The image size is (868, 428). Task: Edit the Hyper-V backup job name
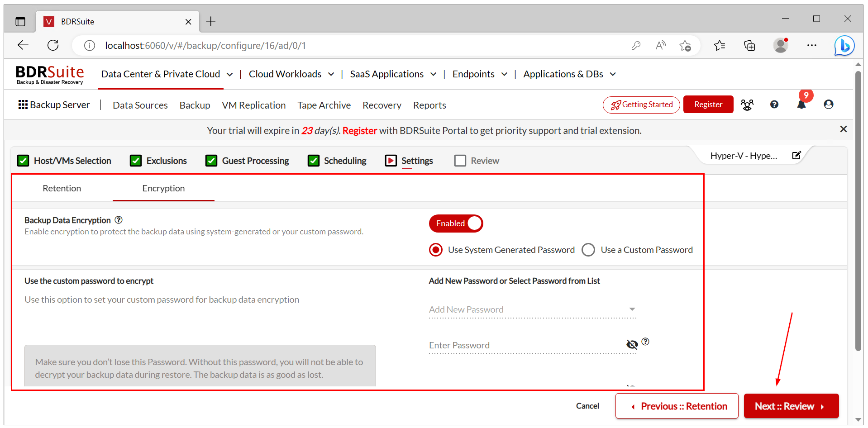click(796, 156)
